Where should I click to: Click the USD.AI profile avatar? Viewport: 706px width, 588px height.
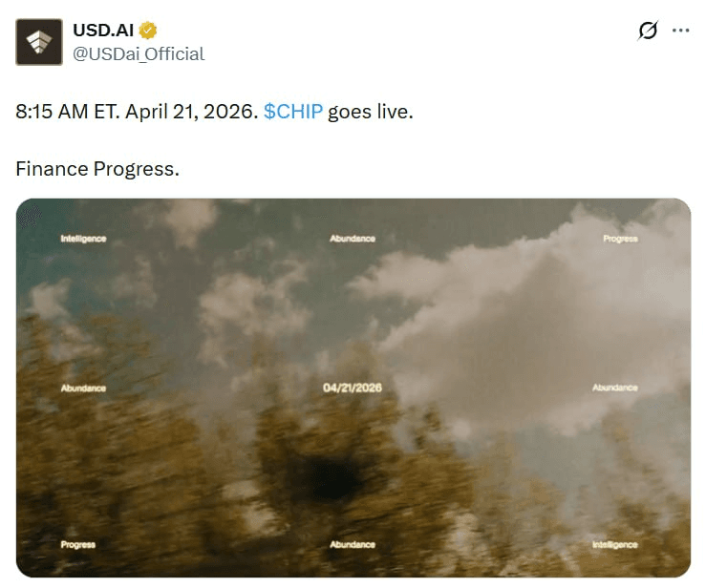(39, 42)
